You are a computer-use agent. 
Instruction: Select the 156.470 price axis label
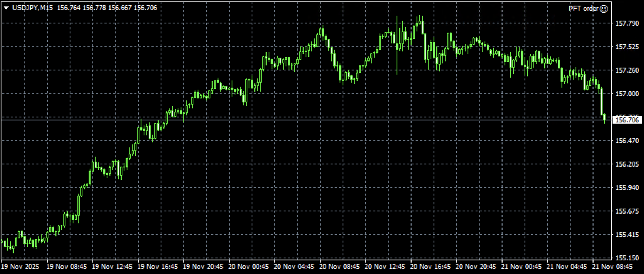627,141
